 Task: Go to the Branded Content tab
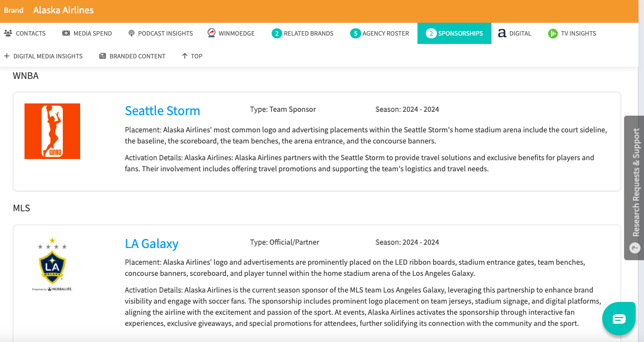[132, 56]
